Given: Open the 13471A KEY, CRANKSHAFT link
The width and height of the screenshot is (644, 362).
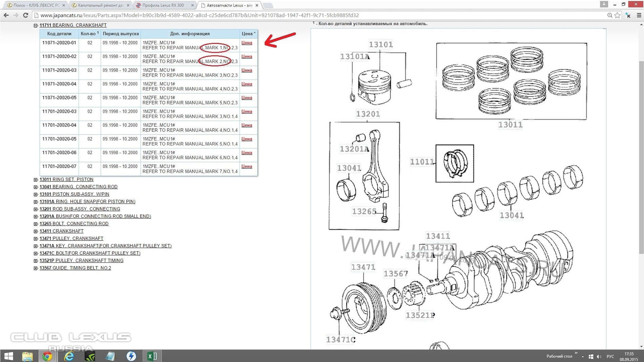Looking at the screenshot, I should pos(105,246).
